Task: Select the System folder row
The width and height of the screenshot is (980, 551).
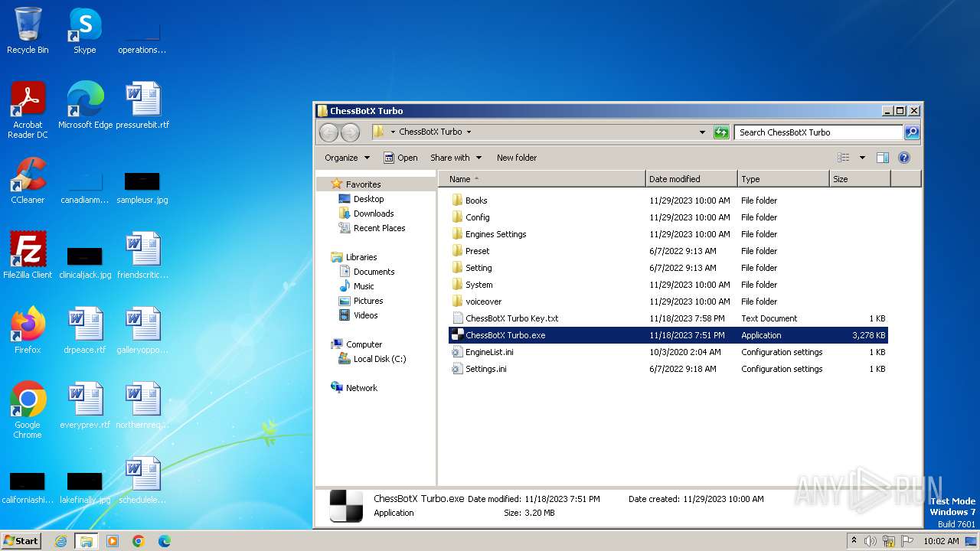Action: click(x=668, y=285)
